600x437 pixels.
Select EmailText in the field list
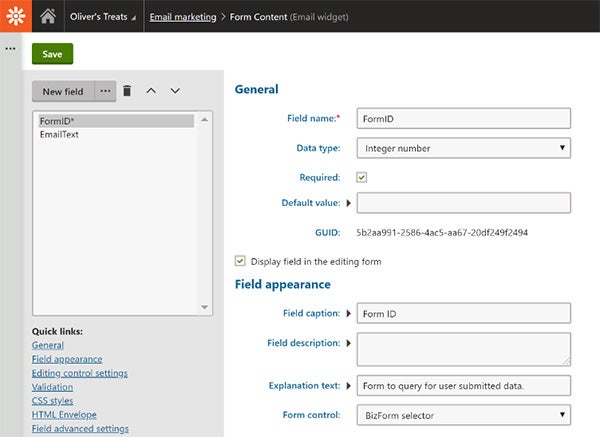(x=59, y=134)
